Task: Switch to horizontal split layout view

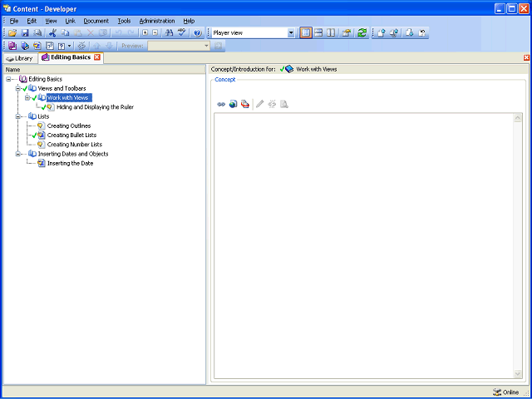Action: 318,33
